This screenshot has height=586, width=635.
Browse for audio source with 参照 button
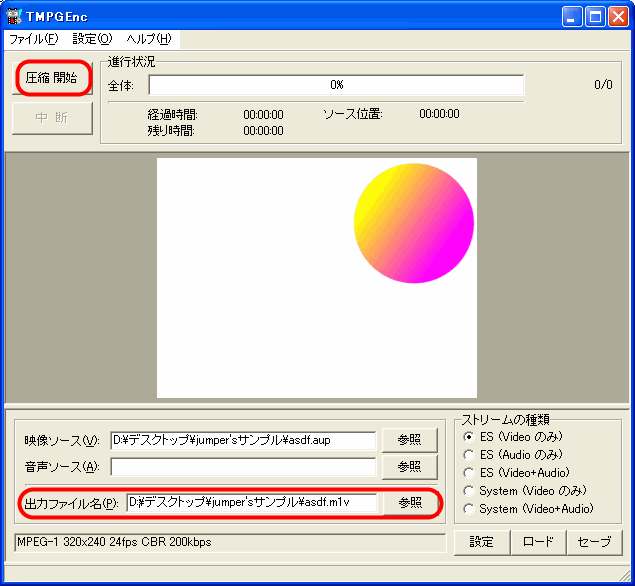(409, 466)
